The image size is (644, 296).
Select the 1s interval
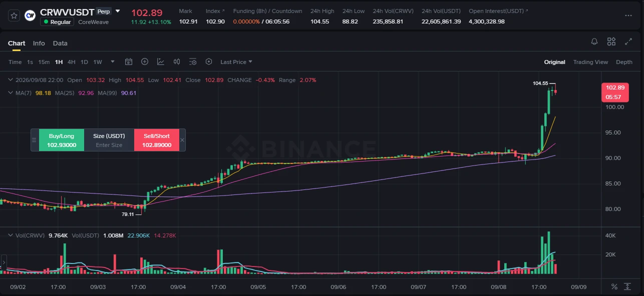[30, 62]
